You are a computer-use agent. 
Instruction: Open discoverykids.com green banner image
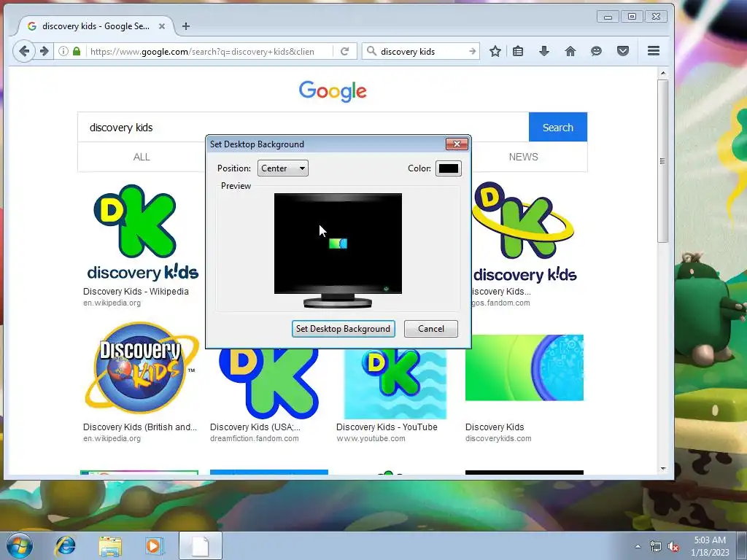pos(525,367)
